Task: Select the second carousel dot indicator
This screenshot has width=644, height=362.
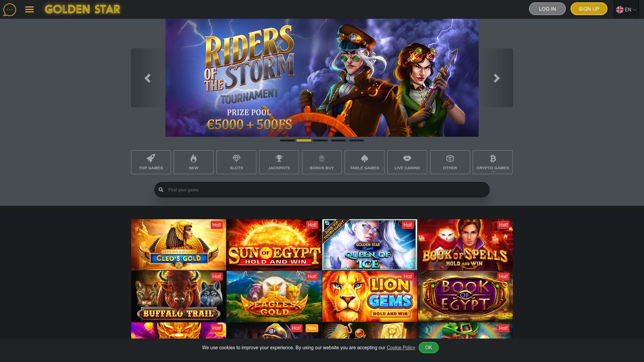Action: (305, 140)
